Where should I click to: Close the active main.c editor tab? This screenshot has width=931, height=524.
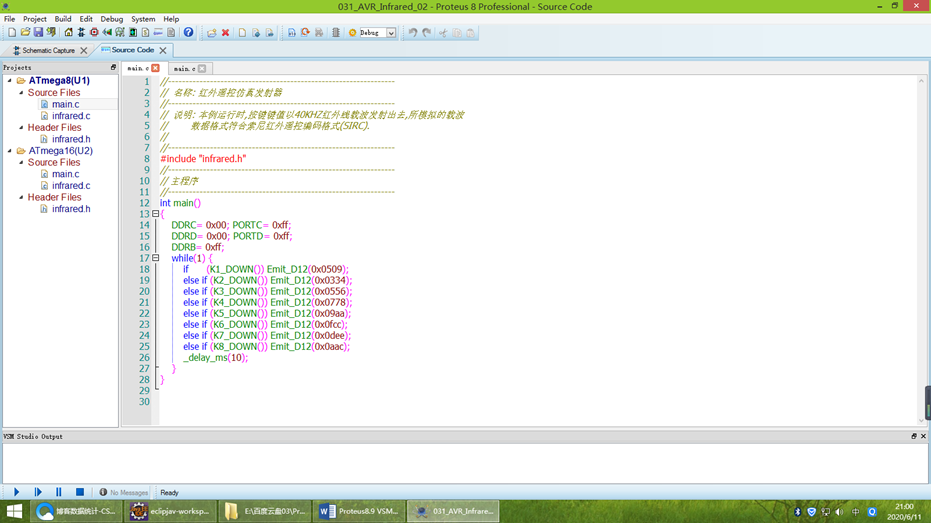click(x=155, y=68)
